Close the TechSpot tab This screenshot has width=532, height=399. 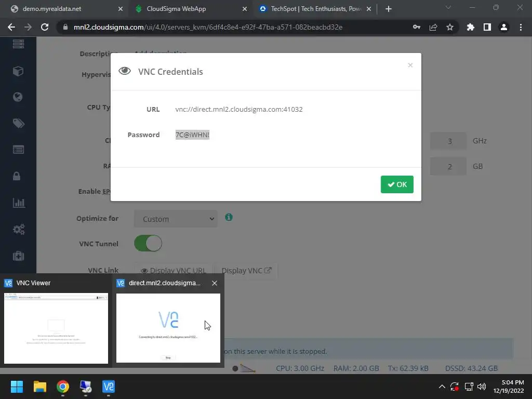pos(369,9)
